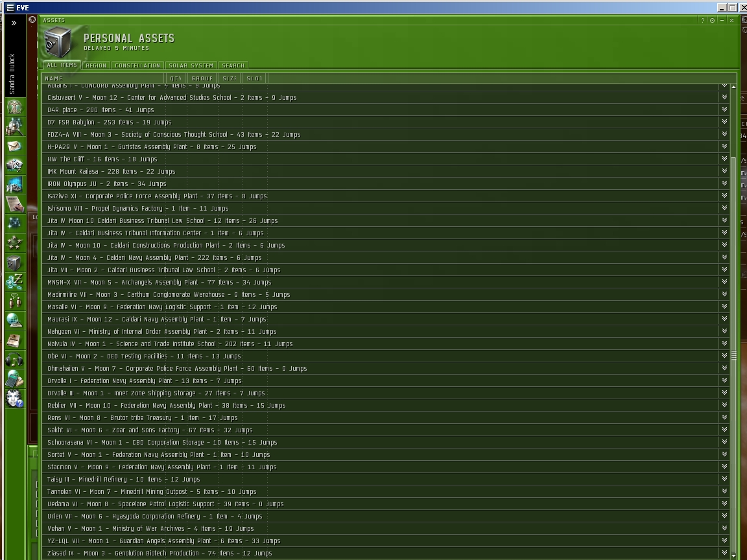The width and height of the screenshot is (747, 560).
Task: Open the in-game Browser globe icon
Action: [x=14, y=321]
